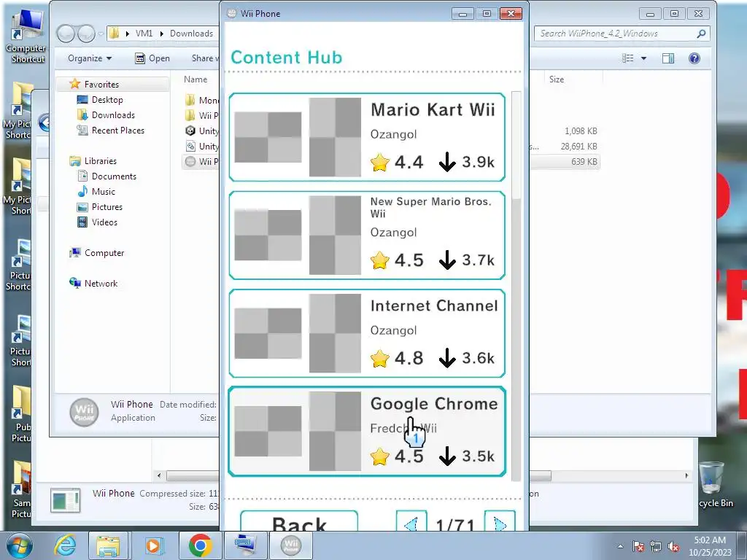The height and width of the screenshot is (560, 747).
Task: Open the Mario Kart Wii card
Action: pyautogui.click(x=367, y=137)
